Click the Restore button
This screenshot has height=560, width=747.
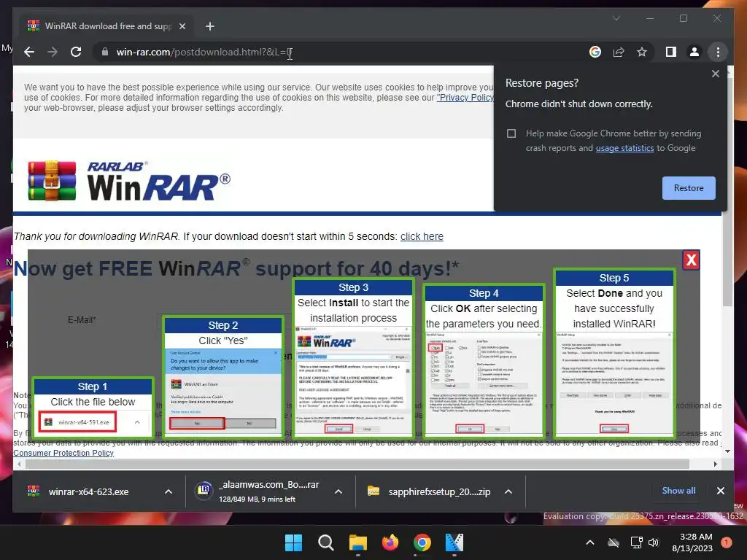coord(689,188)
